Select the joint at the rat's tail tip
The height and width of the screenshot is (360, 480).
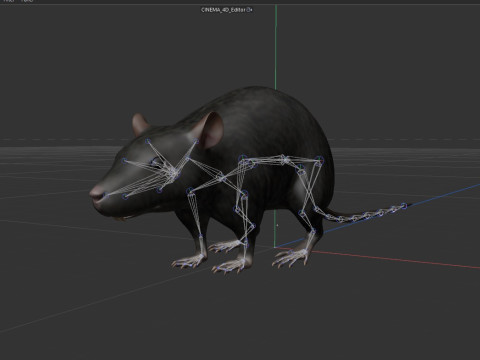click(x=404, y=206)
